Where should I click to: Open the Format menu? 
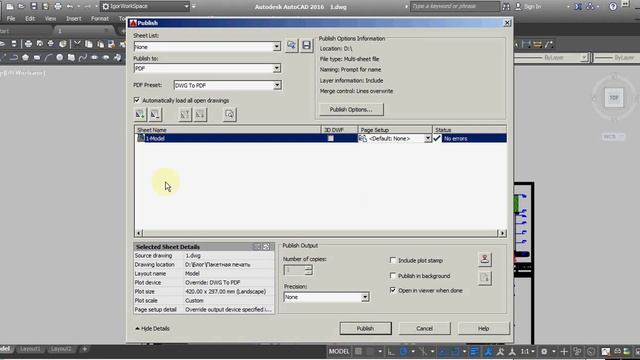point(100,19)
